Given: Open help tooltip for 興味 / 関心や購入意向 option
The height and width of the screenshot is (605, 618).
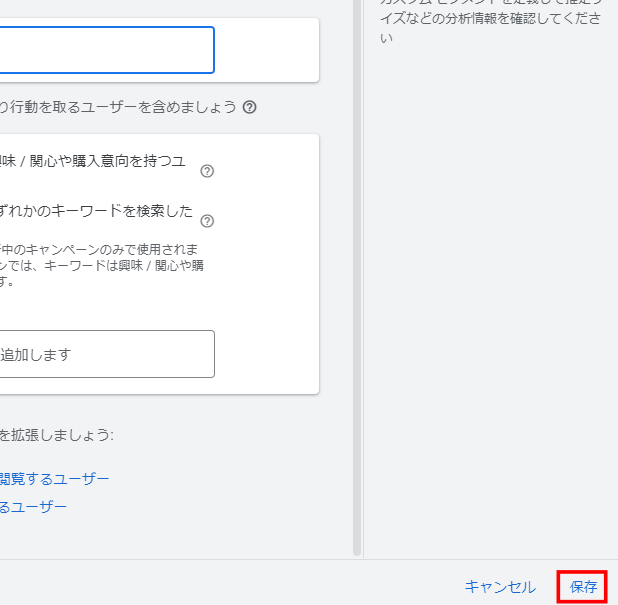Looking at the screenshot, I should [x=207, y=171].
